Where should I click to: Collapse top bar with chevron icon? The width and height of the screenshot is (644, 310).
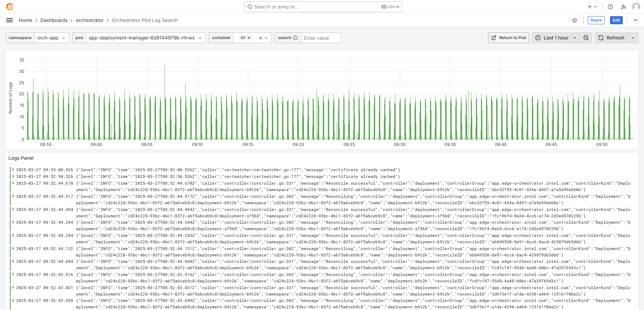[636, 20]
